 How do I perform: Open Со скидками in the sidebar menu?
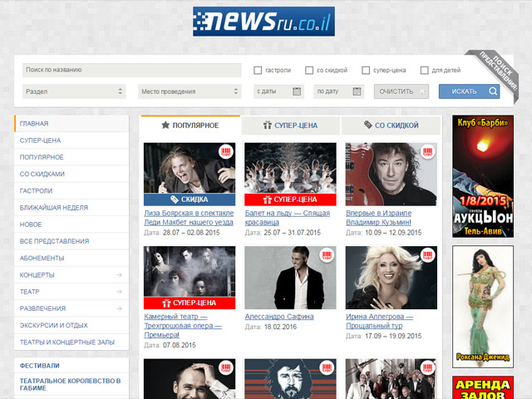(71, 174)
